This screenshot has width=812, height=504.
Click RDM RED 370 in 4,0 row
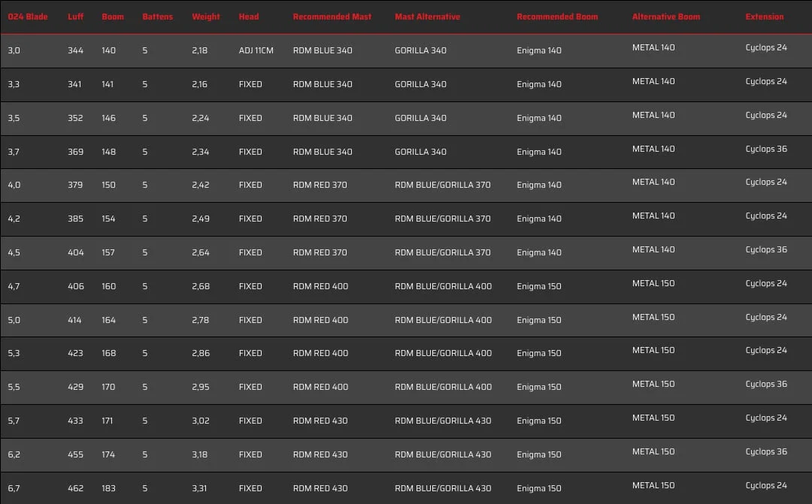tap(320, 186)
